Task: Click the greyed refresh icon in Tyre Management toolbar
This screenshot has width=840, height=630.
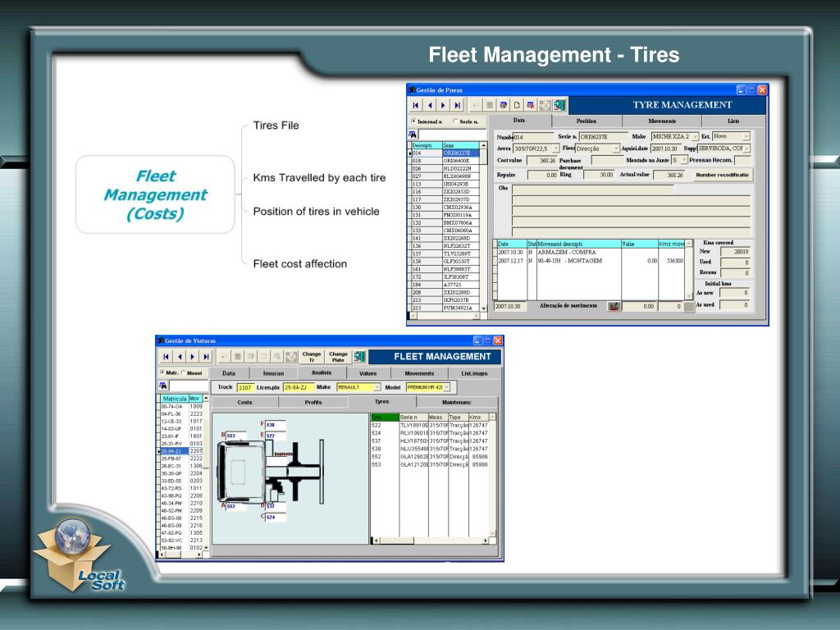Action: point(545,105)
